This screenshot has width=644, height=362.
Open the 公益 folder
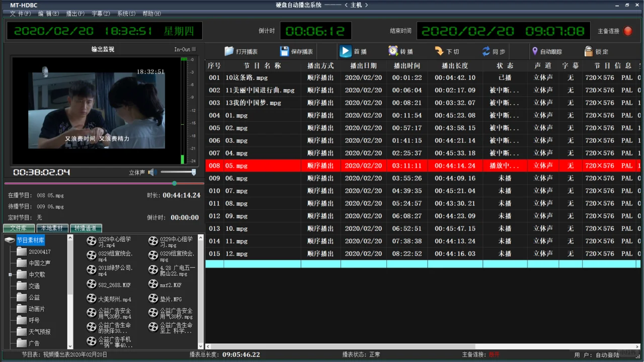tap(28, 298)
